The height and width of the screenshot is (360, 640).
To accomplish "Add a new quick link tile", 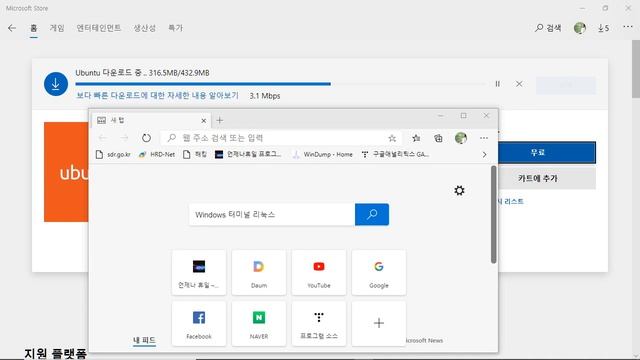I will pos(379,324).
